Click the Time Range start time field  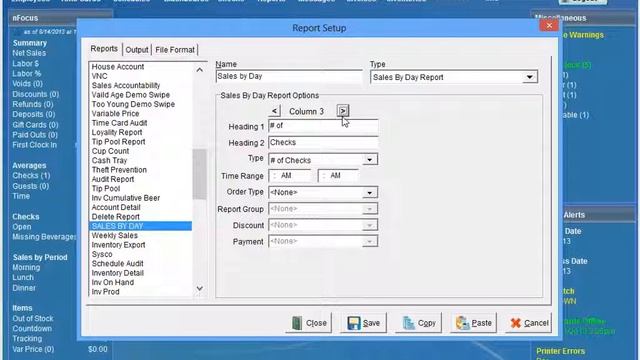tap(290, 176)
